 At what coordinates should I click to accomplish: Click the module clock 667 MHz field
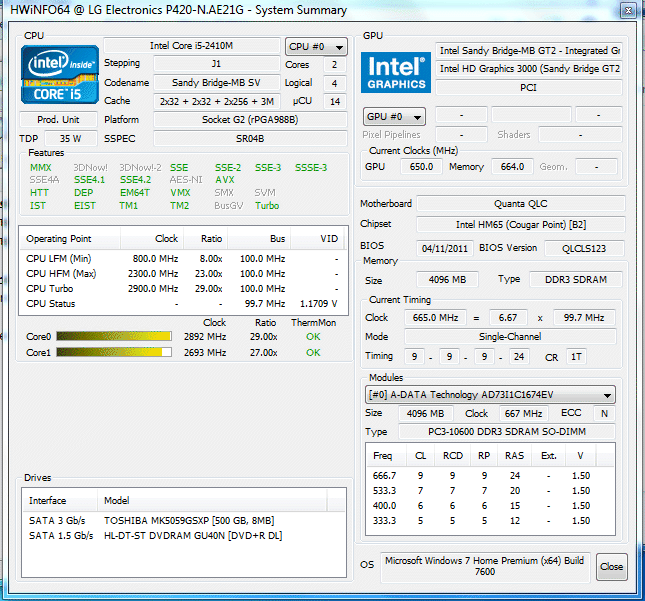524,413
